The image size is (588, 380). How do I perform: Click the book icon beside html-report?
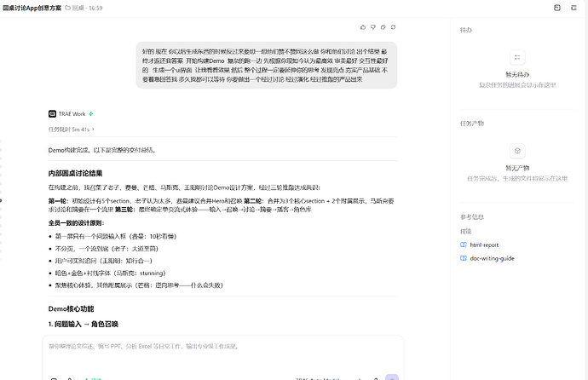[464, 245]
